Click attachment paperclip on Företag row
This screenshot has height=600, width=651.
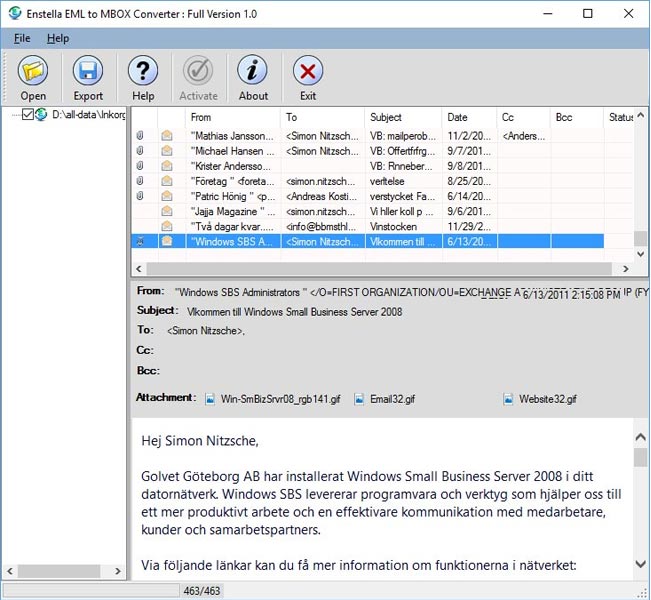tap(140, 181)
